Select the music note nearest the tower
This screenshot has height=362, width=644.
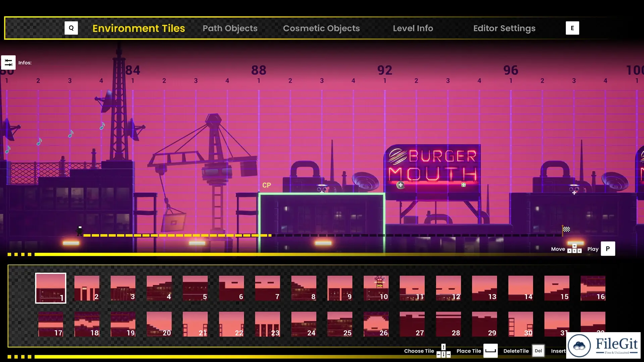[102, 126]
